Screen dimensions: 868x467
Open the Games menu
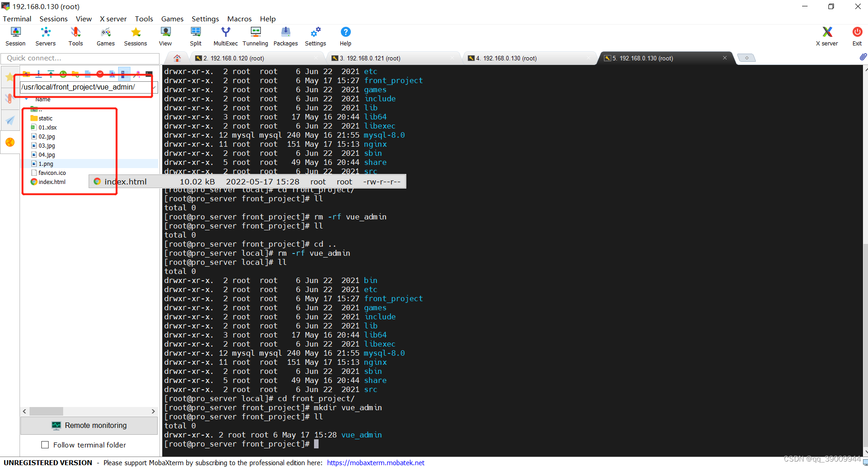(x=172, y=19)
